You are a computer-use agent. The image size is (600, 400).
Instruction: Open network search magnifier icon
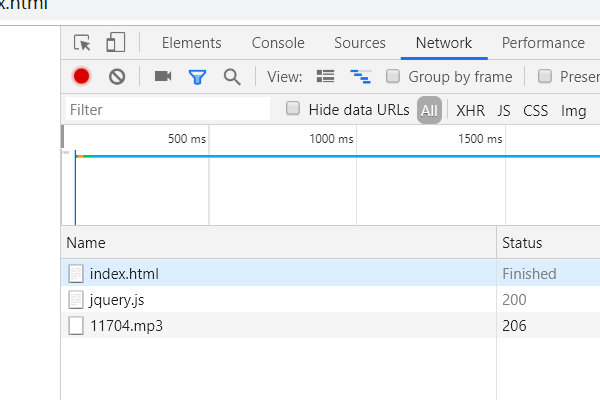[232, 76]
